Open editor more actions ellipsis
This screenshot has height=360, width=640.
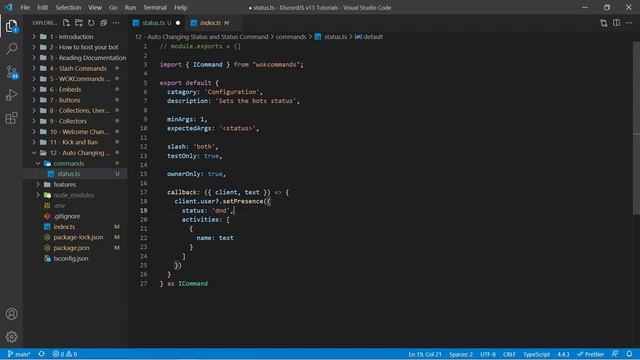point(629,23)
